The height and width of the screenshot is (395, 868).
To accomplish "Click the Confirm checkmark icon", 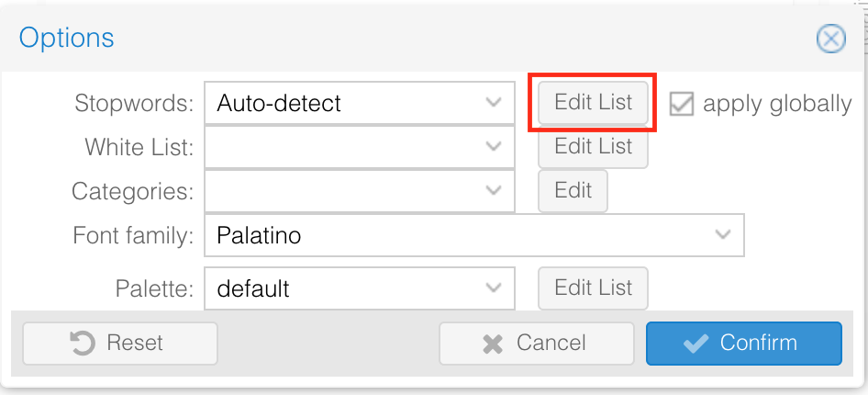I will tap(696, 344).
